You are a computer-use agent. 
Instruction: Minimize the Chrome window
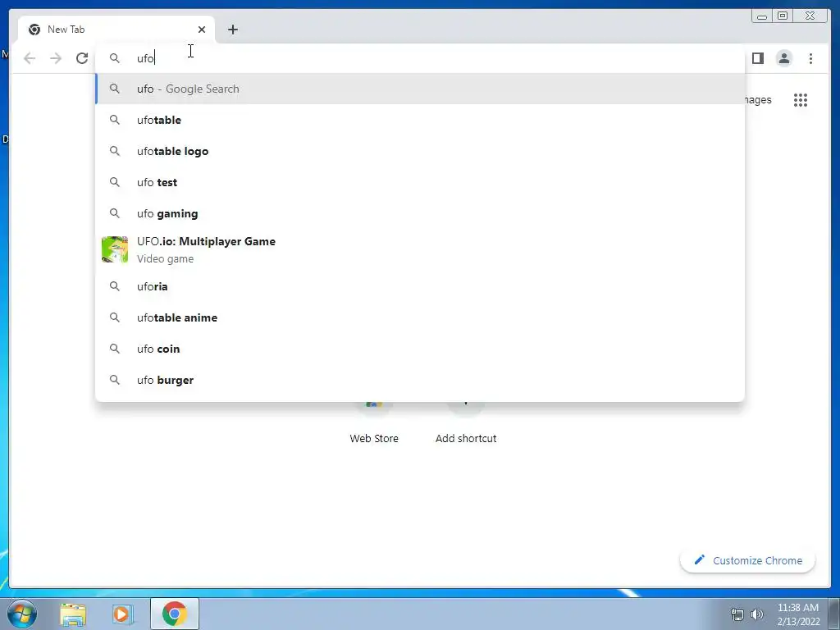(x=762, y=16)
